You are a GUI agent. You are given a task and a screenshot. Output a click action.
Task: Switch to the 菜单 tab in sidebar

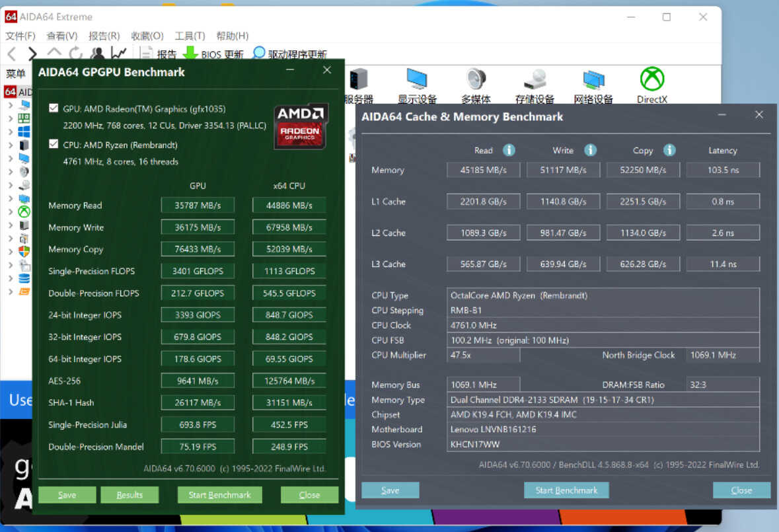pos(15,74)
